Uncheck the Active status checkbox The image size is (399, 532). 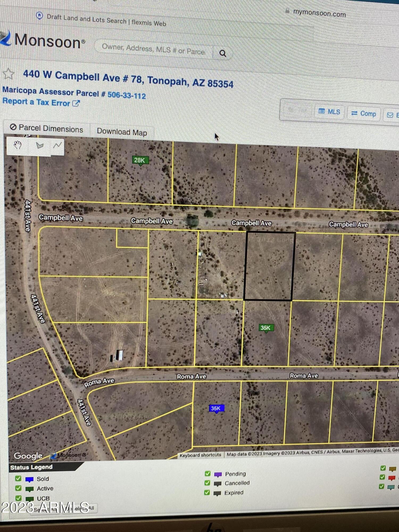(x=18, y=488)
